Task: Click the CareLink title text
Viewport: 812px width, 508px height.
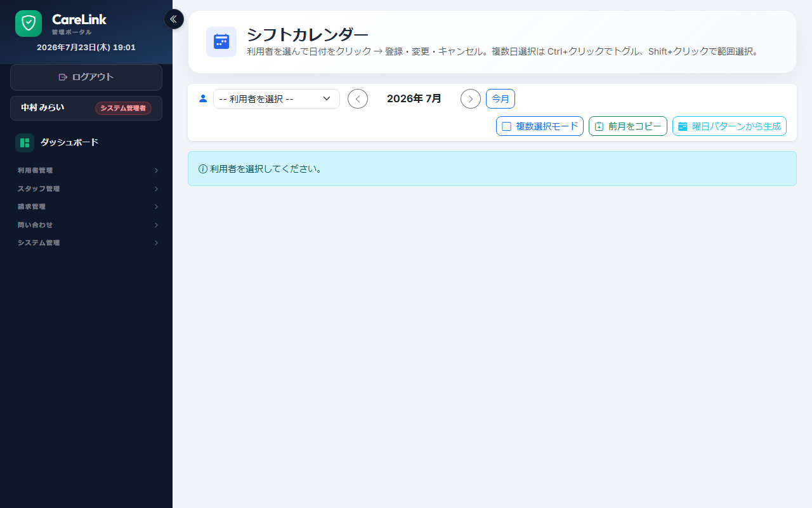Action: pos(79,20)
